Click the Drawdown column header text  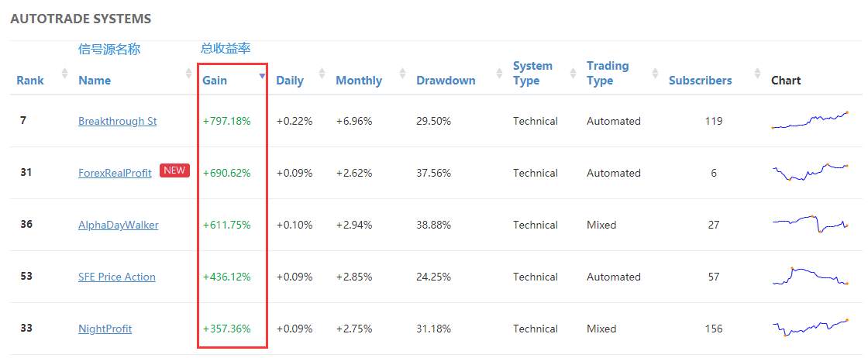tap(446, 81)
